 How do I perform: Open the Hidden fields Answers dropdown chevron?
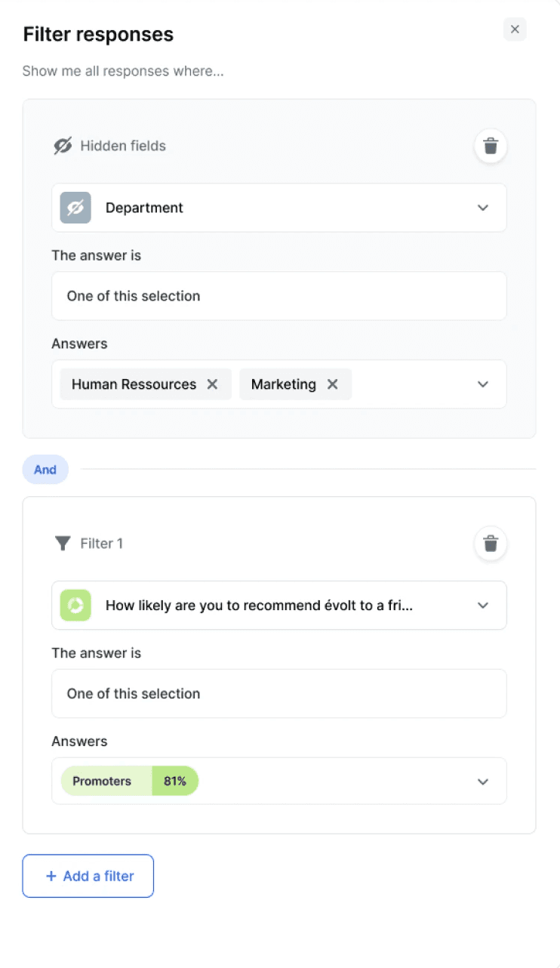coord(483,384)
